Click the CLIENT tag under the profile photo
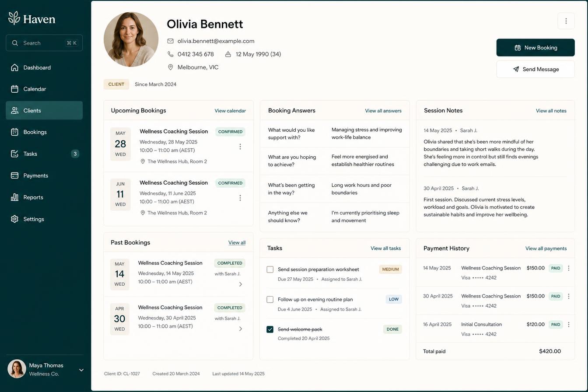The image size is (588, 392). 116,84
